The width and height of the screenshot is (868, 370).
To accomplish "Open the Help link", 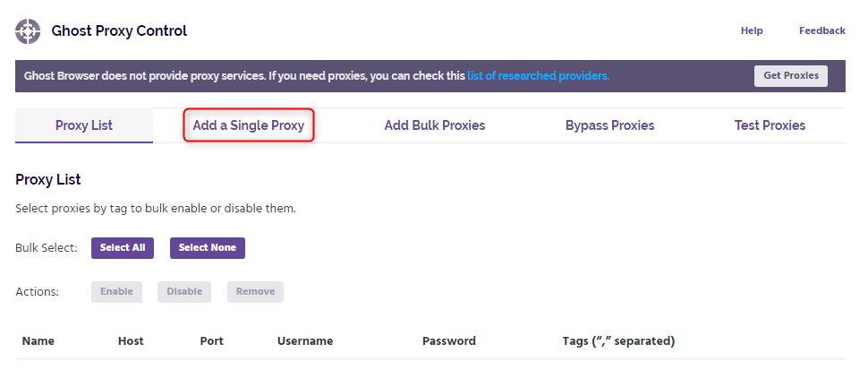I will click(x=752, y=31).
